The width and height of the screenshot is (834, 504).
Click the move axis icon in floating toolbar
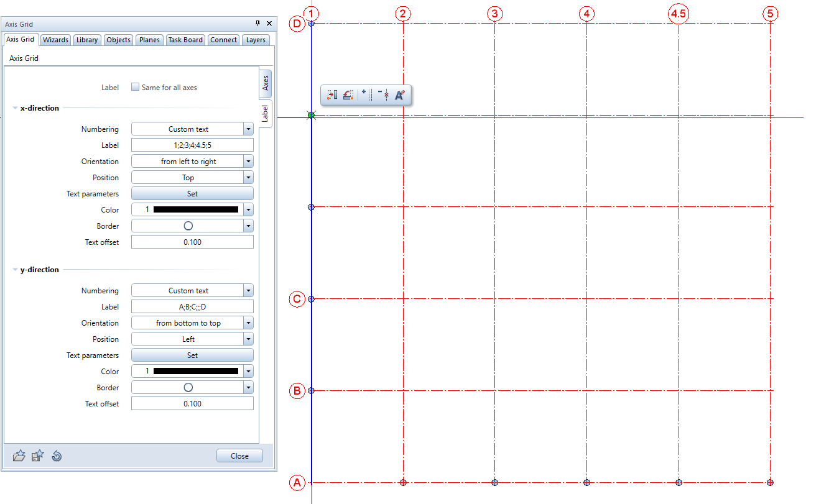coord(331,95)
